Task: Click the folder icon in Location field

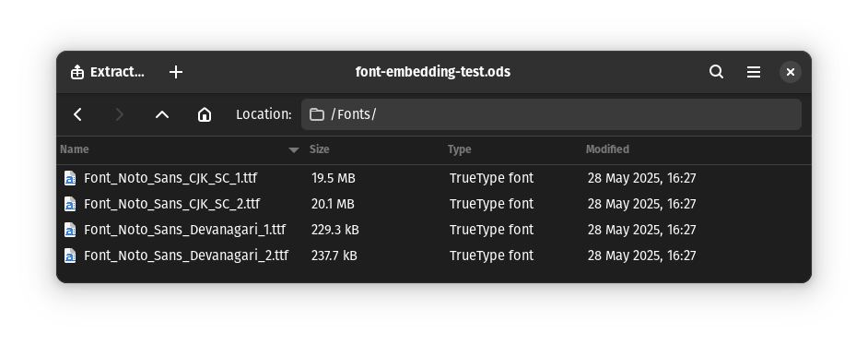Action: (317, 114)
